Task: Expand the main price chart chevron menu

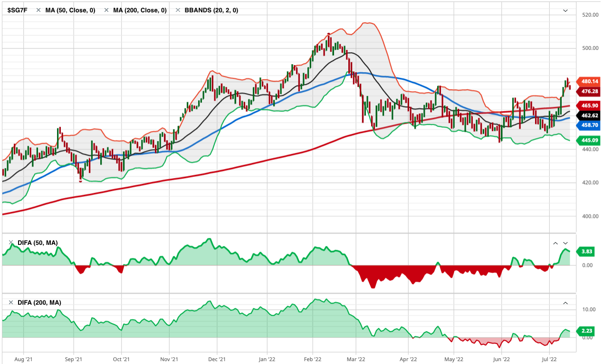Action: 565,10
